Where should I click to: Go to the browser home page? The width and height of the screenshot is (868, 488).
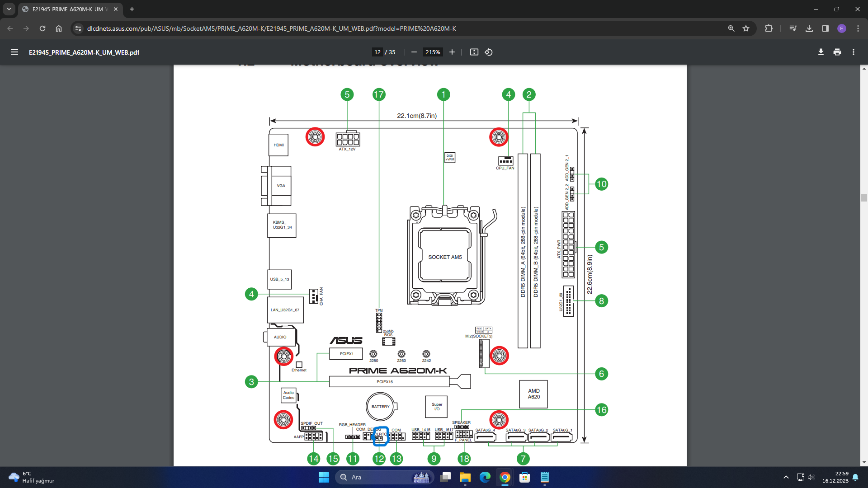[x=59, y=28]
